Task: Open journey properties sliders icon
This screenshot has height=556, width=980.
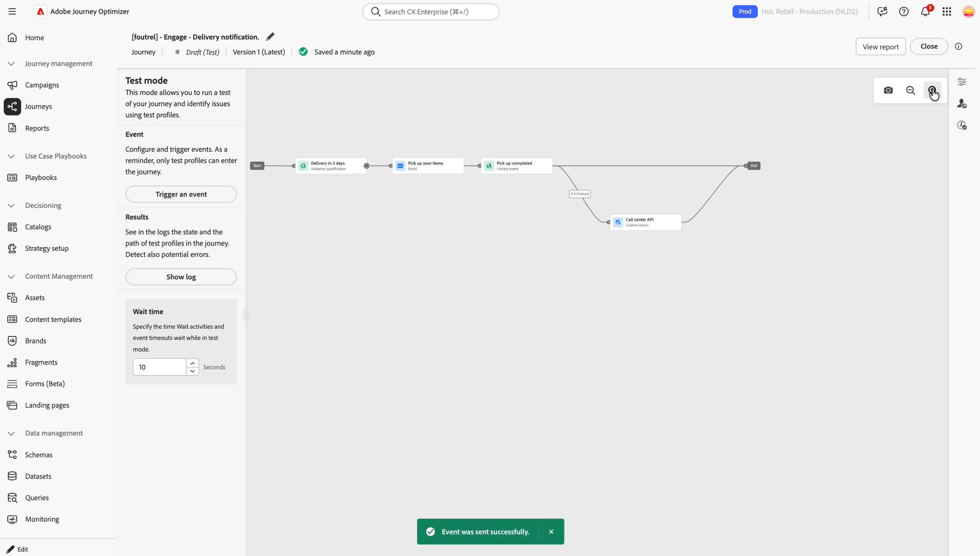Action: [x=962, y=82]
